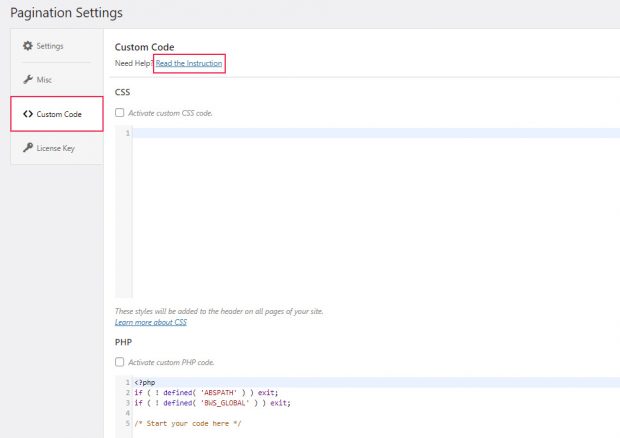The height and width of the screenshot is (438, 620).
Task: Click the ABSPATH defined check code line
Action: tap(206, 393)
